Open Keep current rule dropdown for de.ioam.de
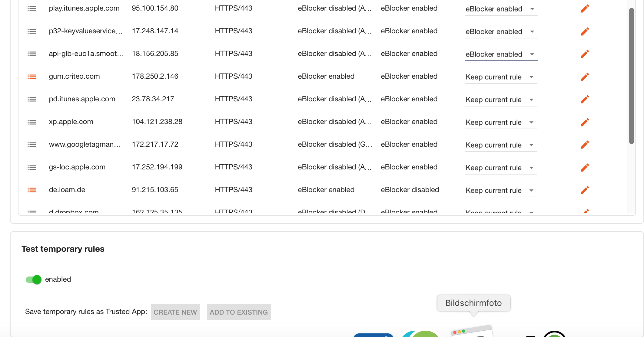Image resolution: width=644 pixels, height=337 pixels. pyautogui.click(x=501, y=191)
